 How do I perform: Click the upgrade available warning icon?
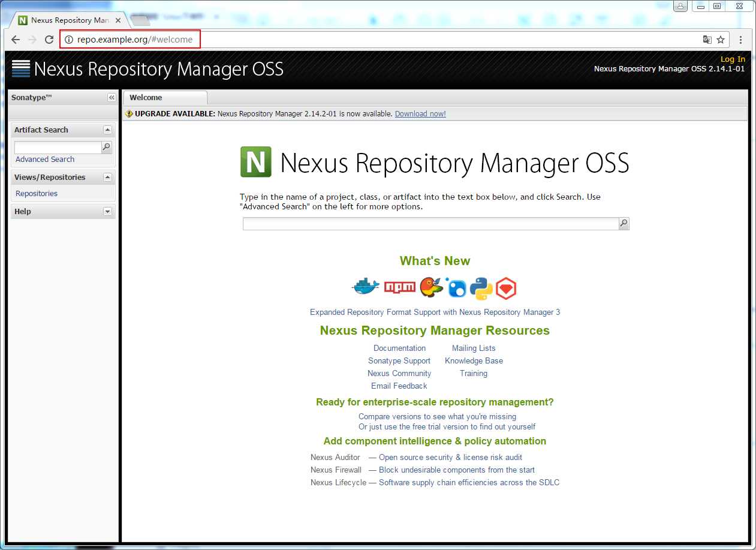pos(129,113)
